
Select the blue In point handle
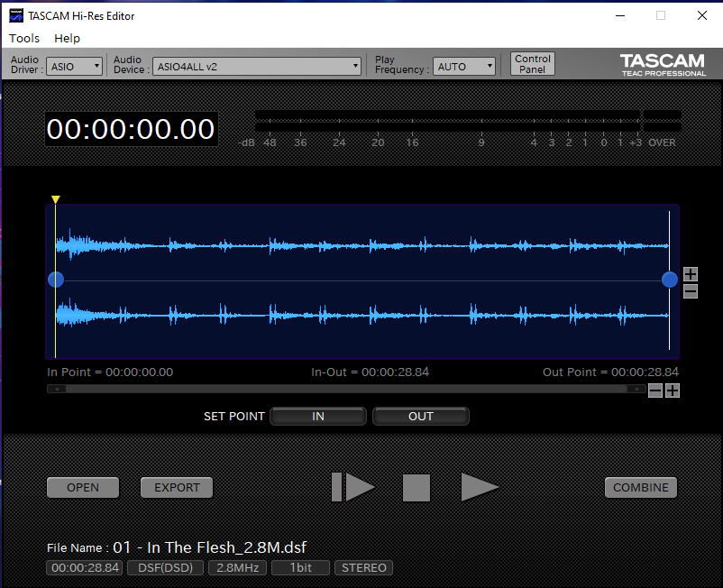point(56,280)
